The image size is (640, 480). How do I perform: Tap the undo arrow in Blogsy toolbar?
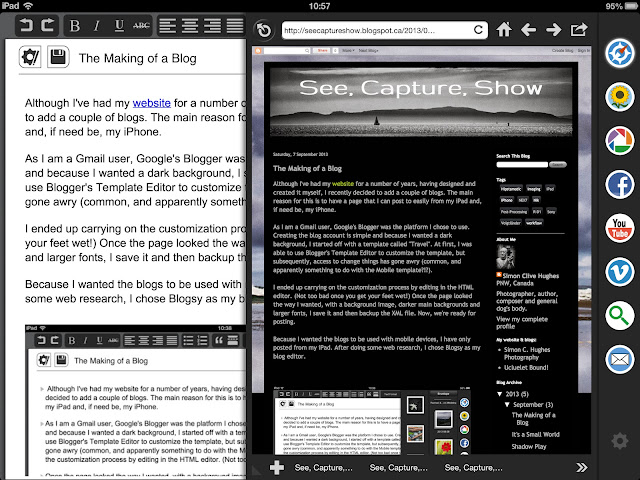27,26
